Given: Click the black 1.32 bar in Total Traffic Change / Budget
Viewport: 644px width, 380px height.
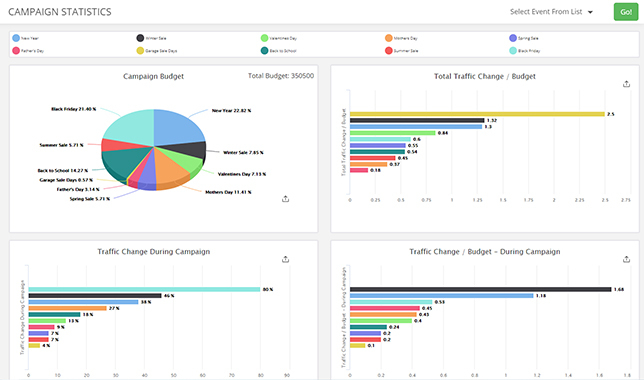Looking at the screenshot, I should tap(417, 120).
